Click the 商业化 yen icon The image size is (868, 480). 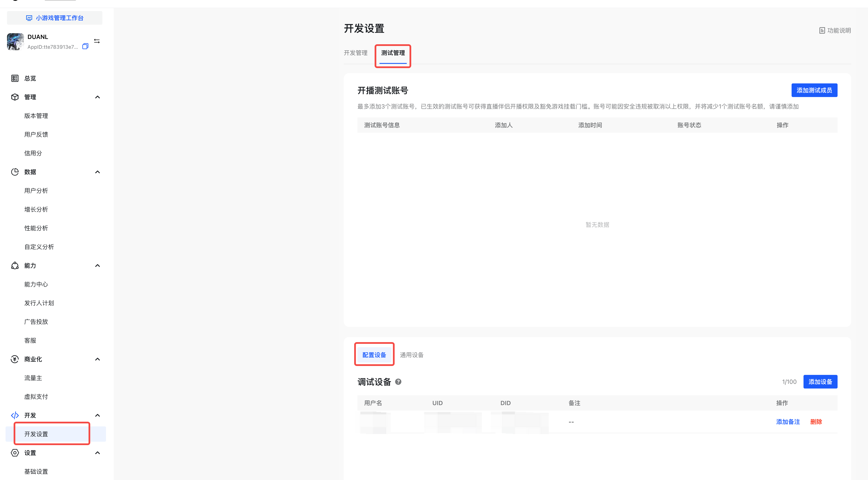(x=15, y=359)
